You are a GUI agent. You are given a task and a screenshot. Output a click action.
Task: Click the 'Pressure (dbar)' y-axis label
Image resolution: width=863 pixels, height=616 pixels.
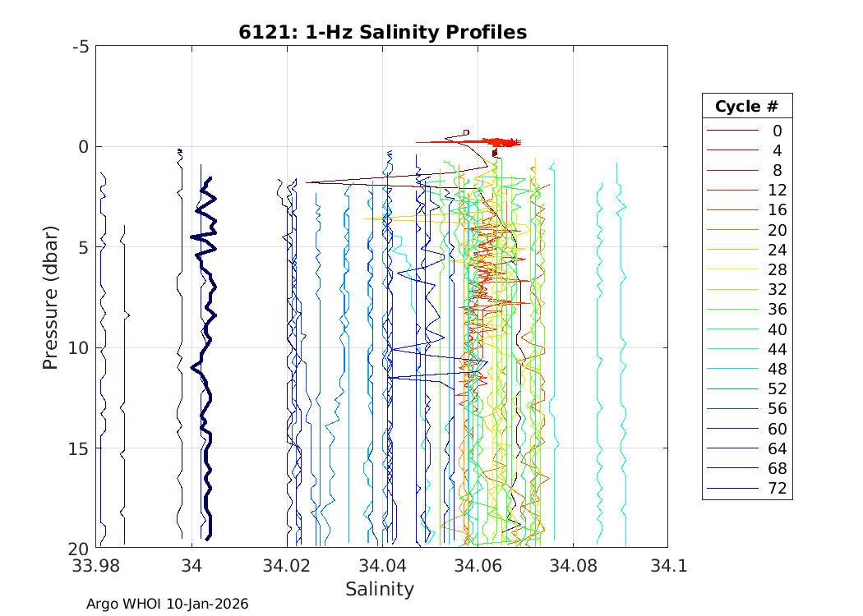point(50,296)
